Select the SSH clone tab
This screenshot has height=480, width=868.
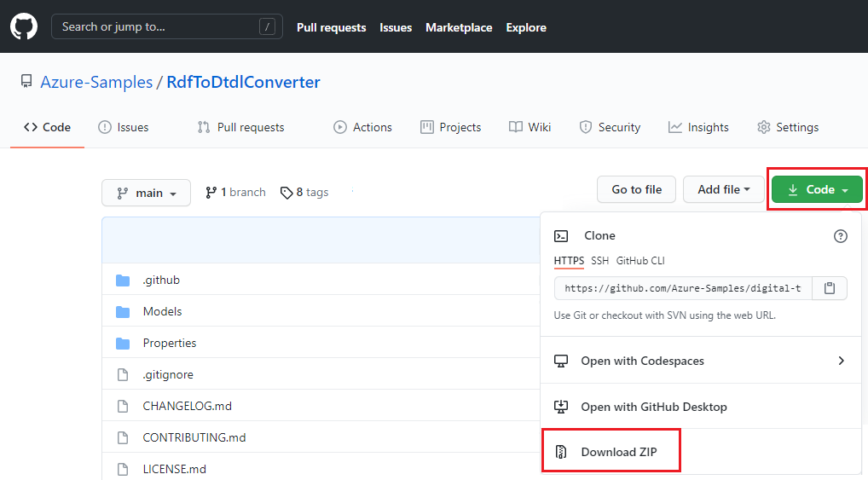click(599, 261)
